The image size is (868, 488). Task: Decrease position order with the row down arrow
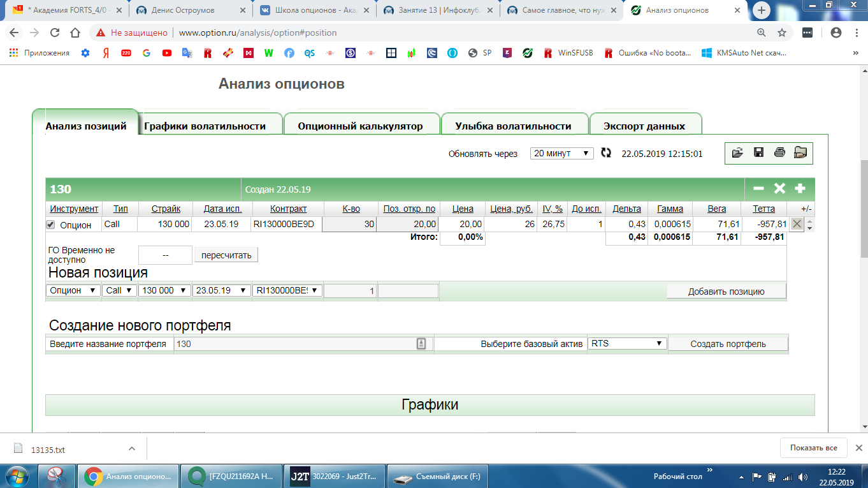pos(809,228)
